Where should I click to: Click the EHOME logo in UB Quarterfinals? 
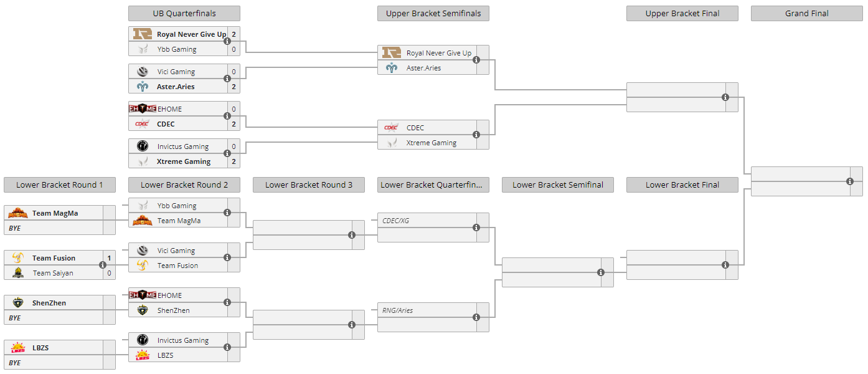143,109
